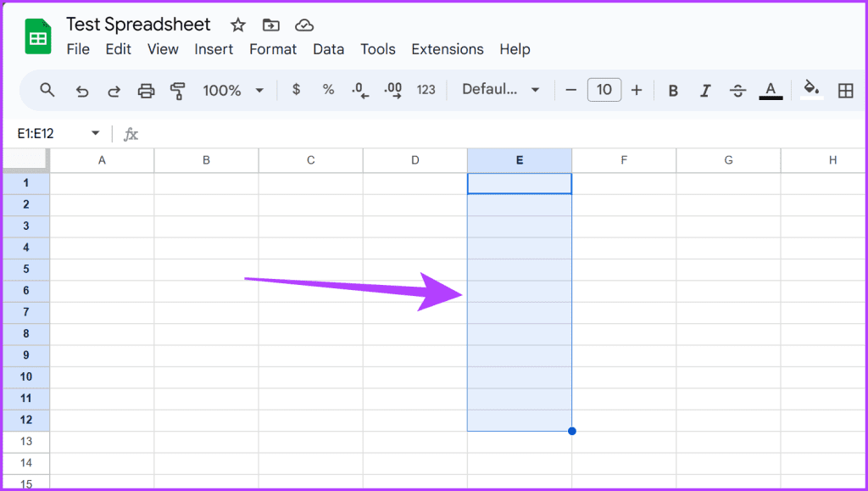868x491 pixels.
Task: Toggle italic formatting
Action: 705,91
